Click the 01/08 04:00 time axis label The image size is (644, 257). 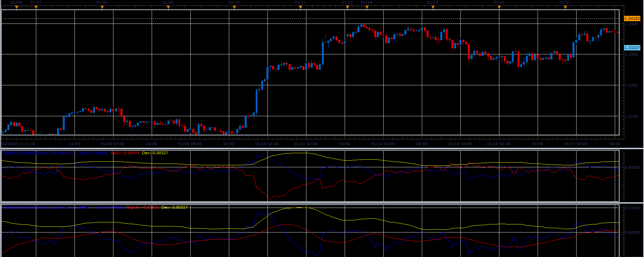pyautogui.click(x=113, y=144)
